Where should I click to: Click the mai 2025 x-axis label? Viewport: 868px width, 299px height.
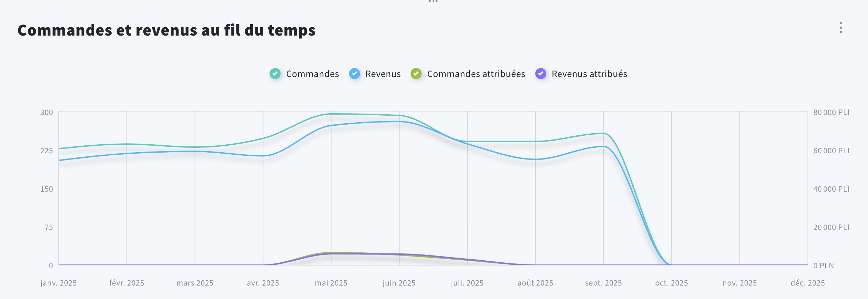[331, 283]
